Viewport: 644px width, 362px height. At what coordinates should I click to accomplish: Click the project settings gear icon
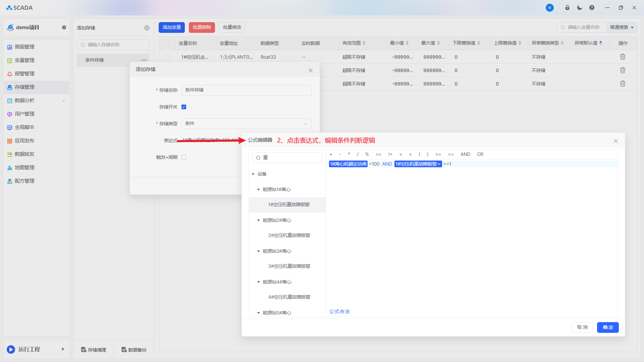64,27
